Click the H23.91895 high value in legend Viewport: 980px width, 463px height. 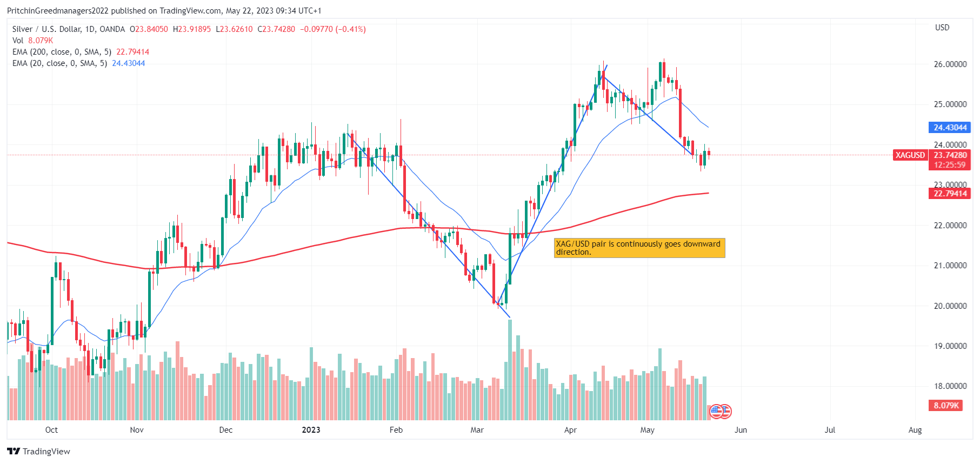(192, 29)
